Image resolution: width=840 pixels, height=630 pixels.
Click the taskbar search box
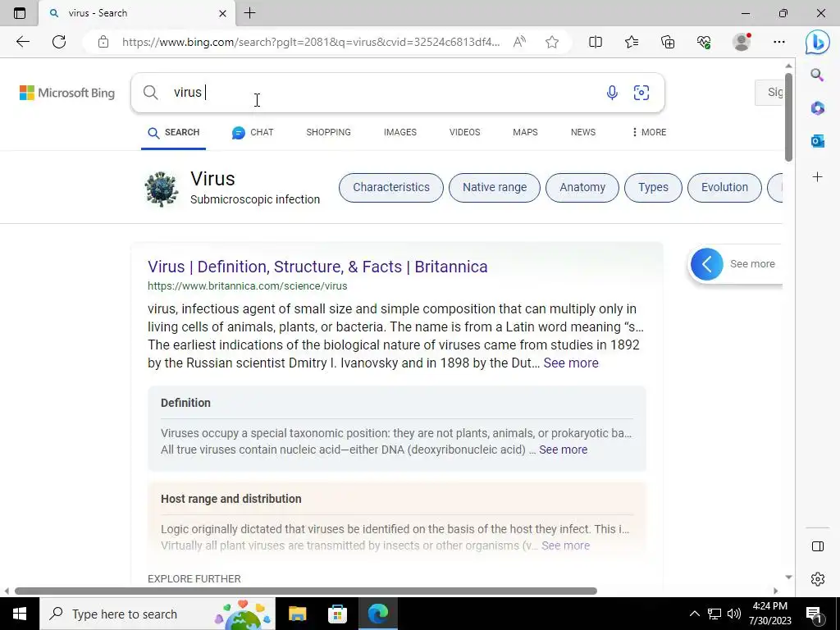(157, 614)
